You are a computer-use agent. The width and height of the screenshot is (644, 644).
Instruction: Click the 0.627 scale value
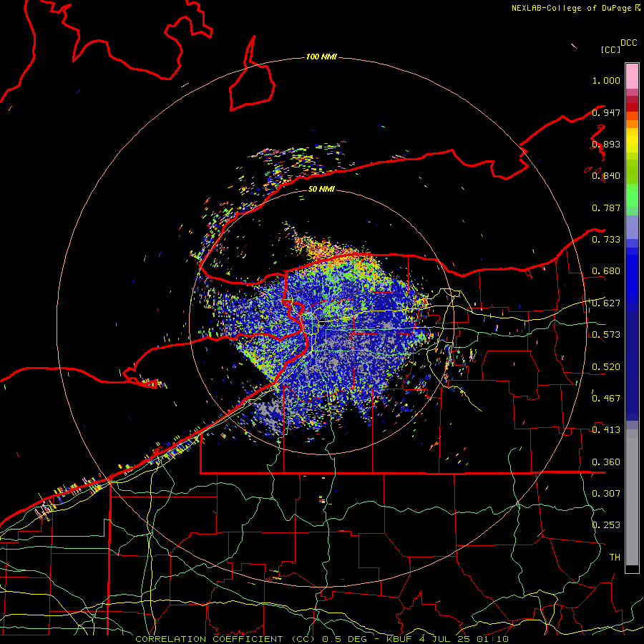[606, 303]
